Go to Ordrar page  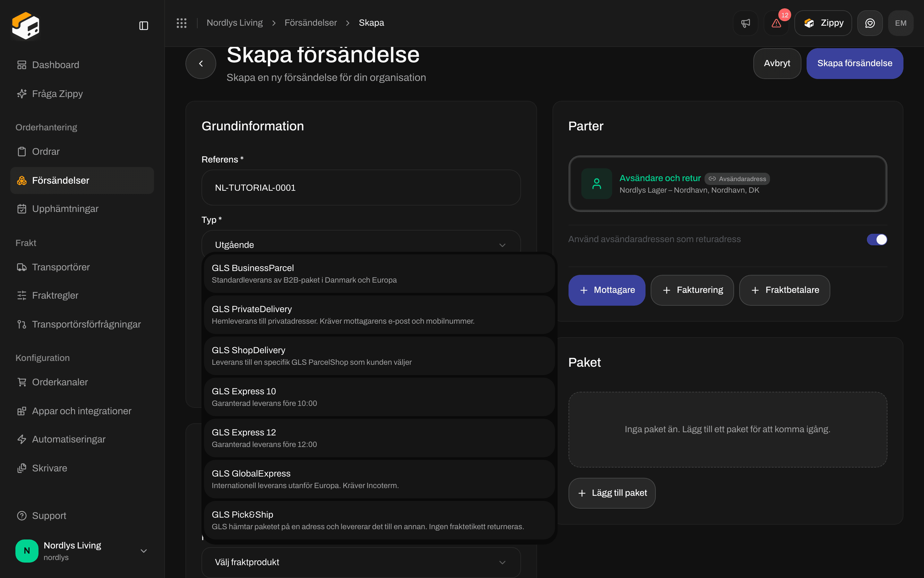point(82,151)
